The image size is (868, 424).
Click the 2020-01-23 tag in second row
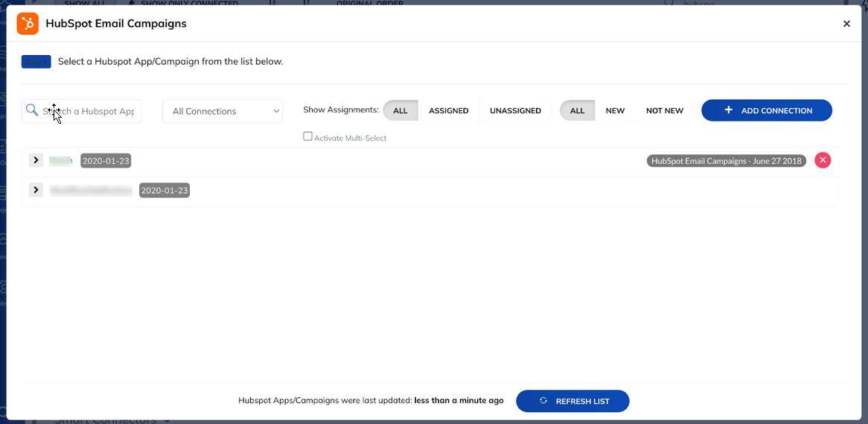165,191
